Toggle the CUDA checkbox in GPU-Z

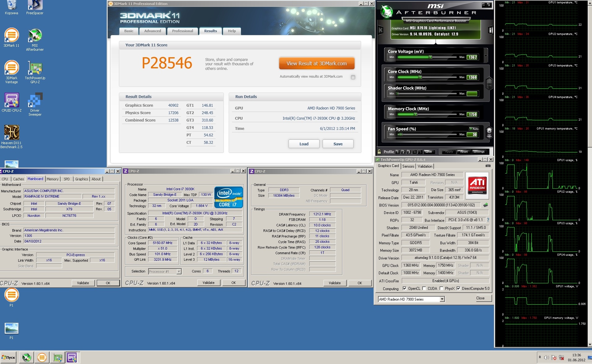(424, 288)
